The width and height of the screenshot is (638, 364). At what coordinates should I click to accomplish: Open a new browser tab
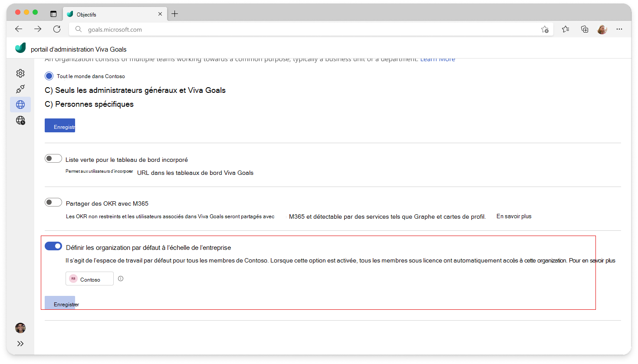pyautogui.click(x=175, y=14)
